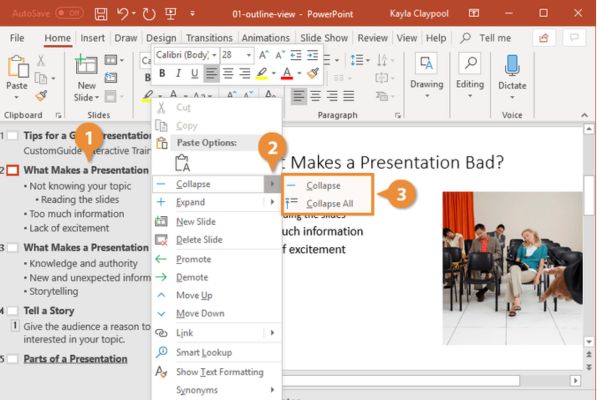Select Demote in context menu
The width and height of the screenshot is (600, 400).
[217, 277]
